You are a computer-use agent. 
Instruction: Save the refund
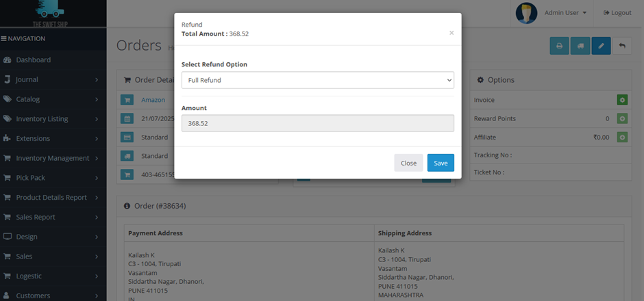coord(441,163)
